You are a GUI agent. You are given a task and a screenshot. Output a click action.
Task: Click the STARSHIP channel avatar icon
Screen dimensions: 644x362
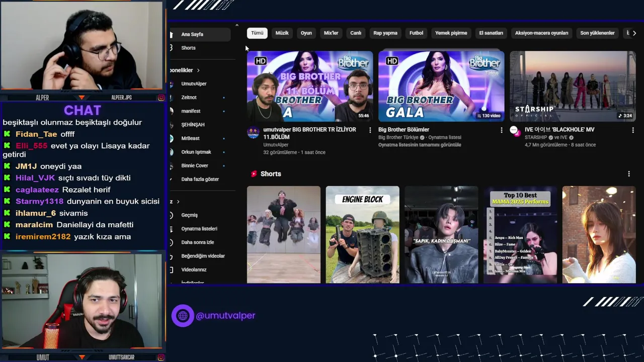pyautogui.click(x=514, y=130)
